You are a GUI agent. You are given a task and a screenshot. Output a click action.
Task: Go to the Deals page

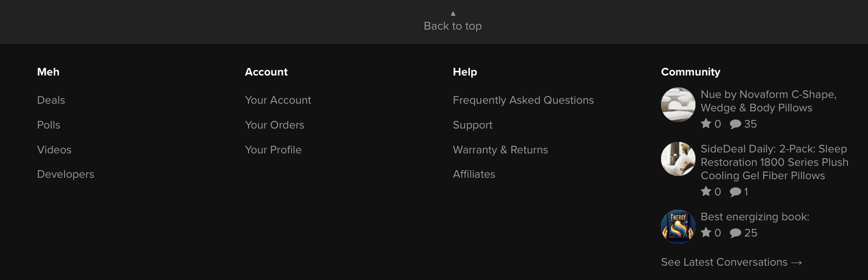[x=51, y=100]
